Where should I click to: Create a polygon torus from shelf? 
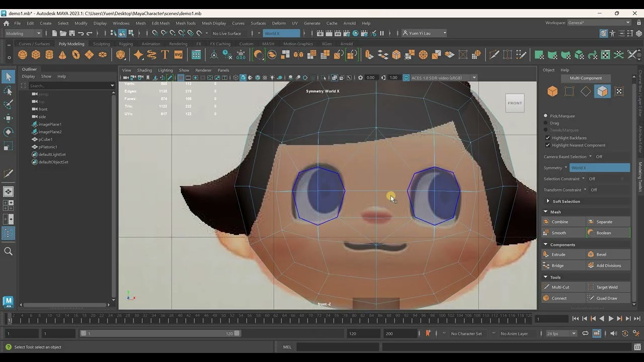click(76, 55)
